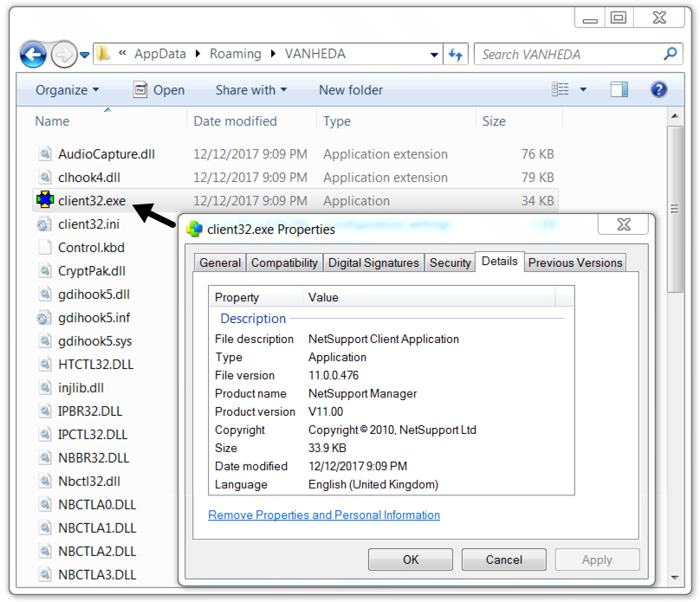Click the Forward navigation arrow
700x602 pixels.
click(63, 55)
